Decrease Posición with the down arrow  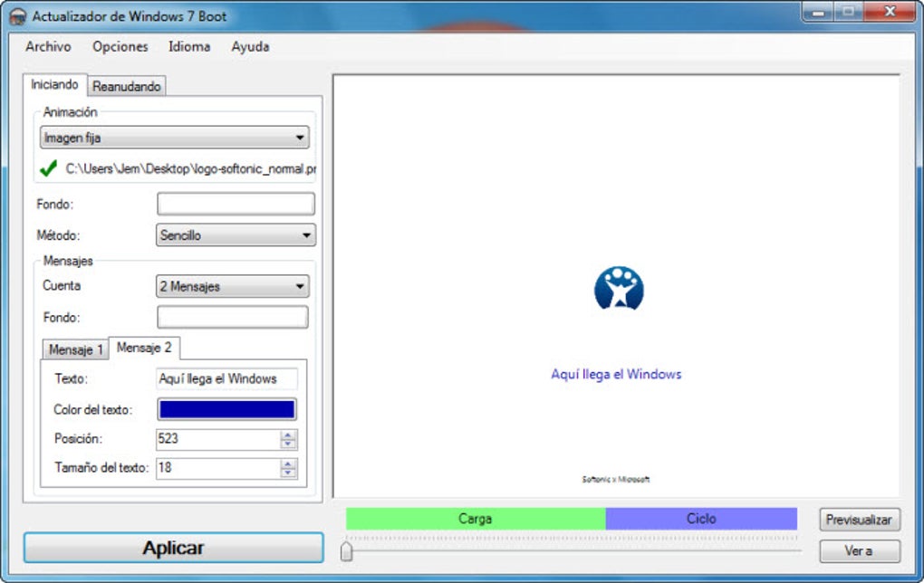click(288, 444)
